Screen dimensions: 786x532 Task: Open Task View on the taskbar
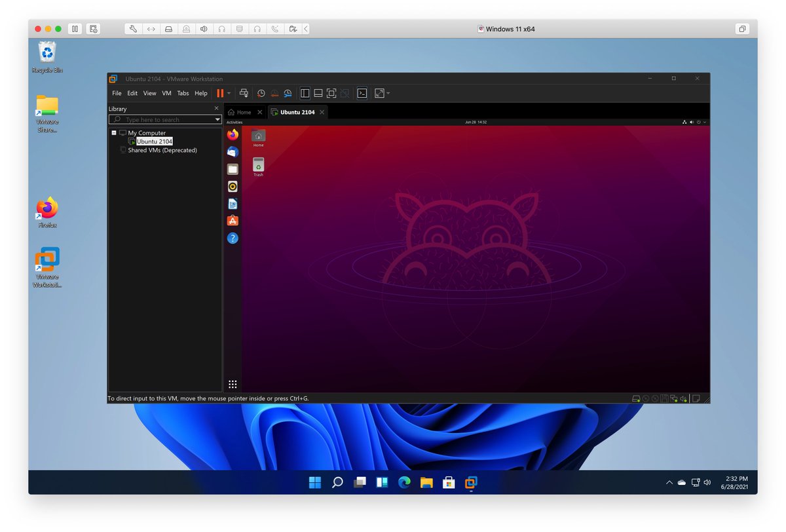coord(360,483)
